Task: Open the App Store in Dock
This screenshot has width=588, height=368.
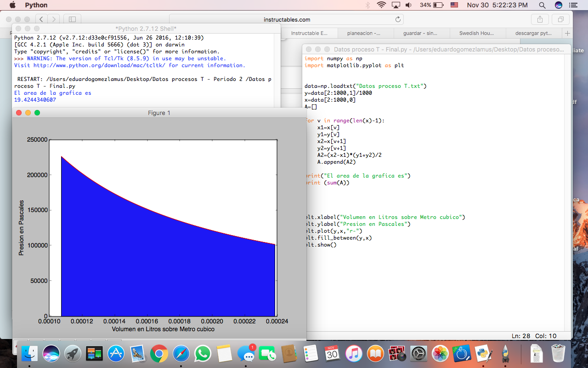Action: (x=116, y=353)
